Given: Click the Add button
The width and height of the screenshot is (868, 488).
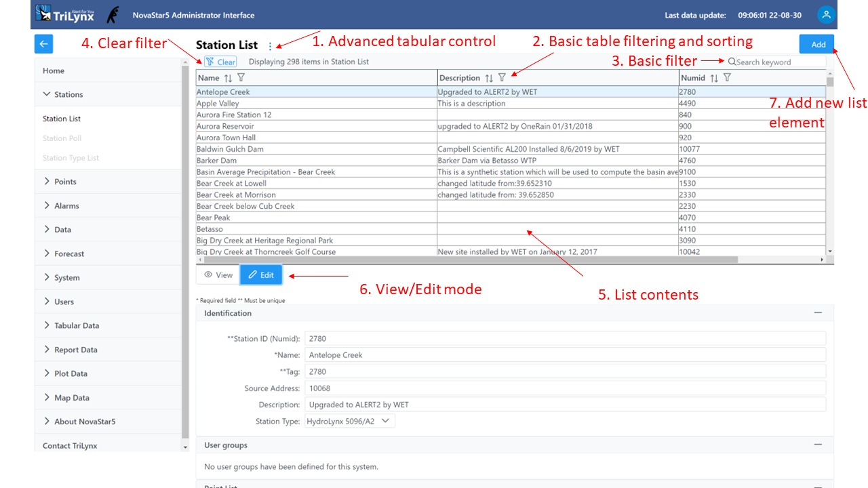Looking at the screenshot, I should [818, 45].
